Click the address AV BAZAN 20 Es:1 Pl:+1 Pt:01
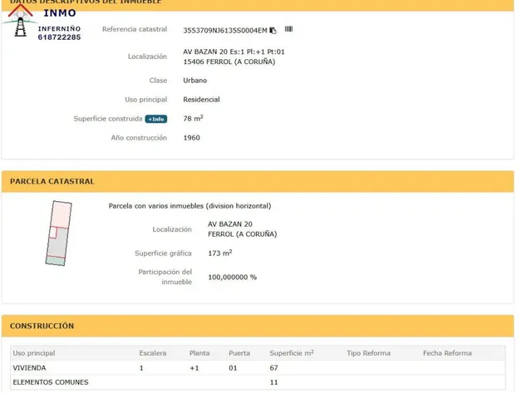The width and height of the screenshot is (532, 393). tap(234, 52)
